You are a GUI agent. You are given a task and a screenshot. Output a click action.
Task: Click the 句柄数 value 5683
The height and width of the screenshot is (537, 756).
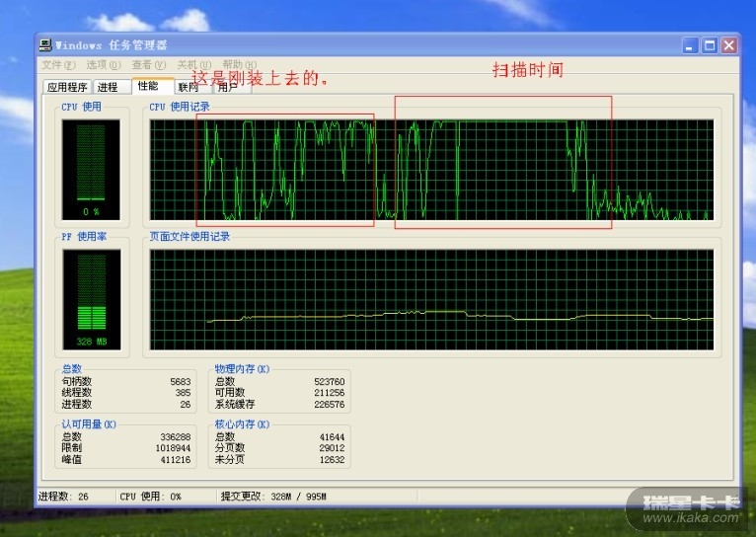pyautogui.click(x=181, y=381)
